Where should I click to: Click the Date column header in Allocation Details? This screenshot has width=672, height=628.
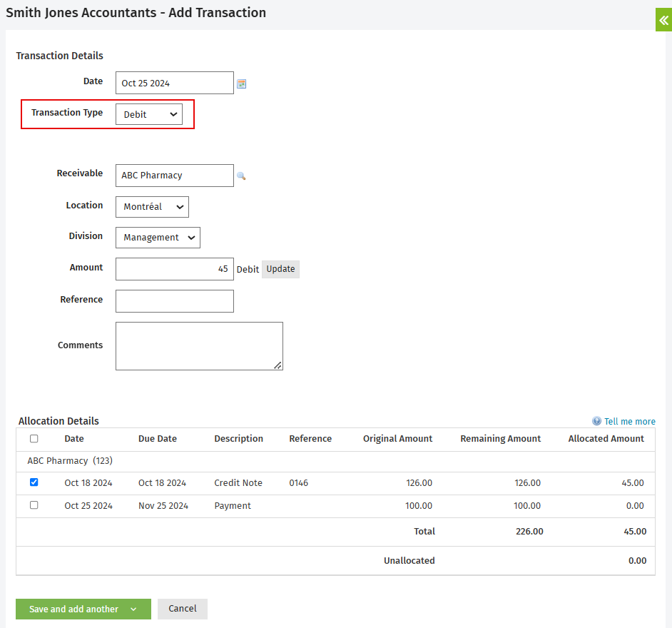[x=74, y=438]
